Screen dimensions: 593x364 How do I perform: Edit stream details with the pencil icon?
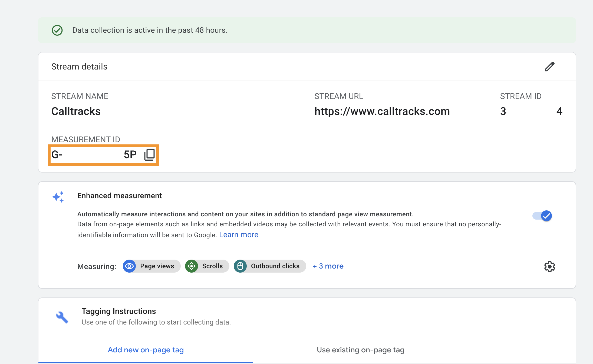[549, 67]
